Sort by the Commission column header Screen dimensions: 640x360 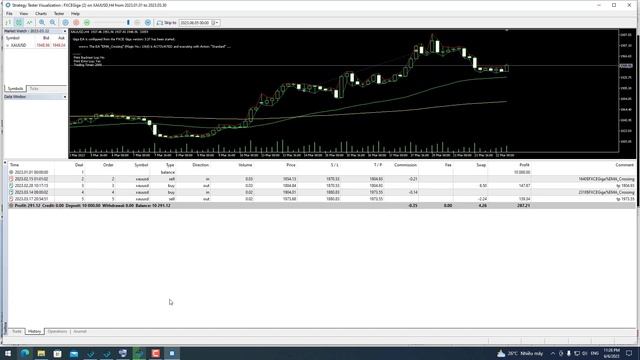405,165
